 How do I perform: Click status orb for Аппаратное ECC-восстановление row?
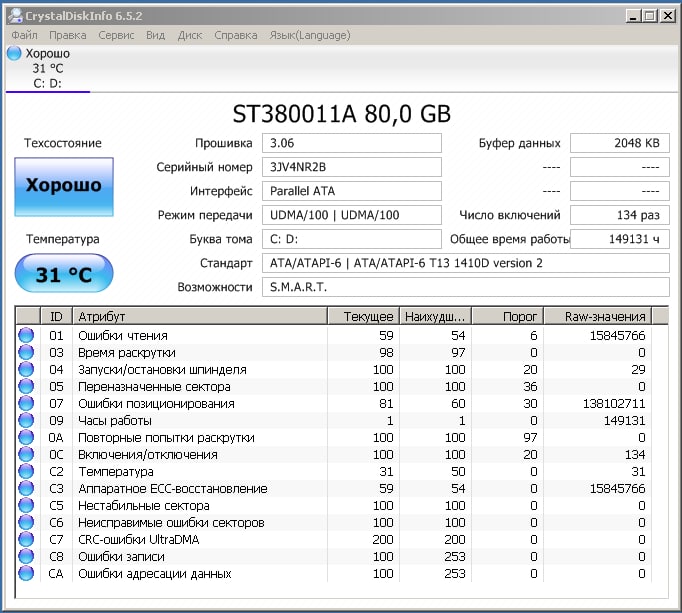click(26, 488)
